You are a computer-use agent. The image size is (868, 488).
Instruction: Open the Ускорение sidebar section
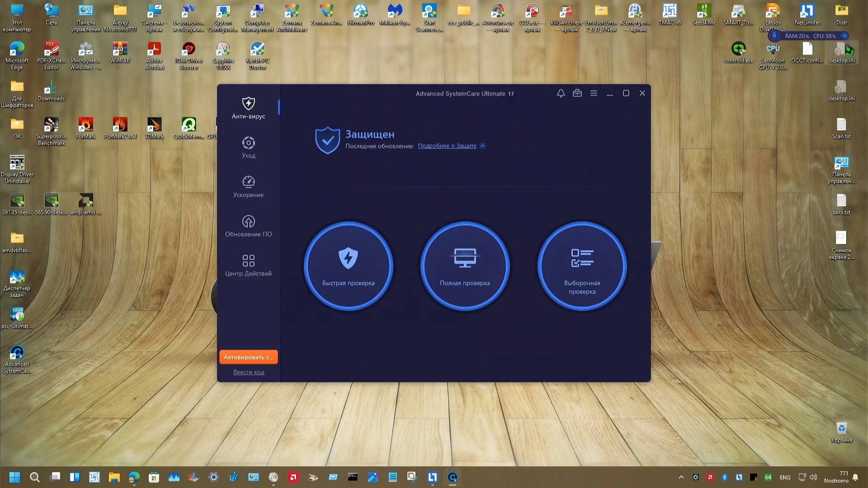[248, 187]
